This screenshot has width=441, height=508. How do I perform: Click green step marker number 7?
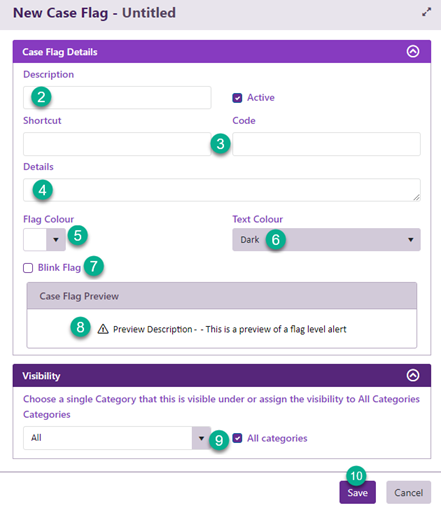(x=94, y=266)
